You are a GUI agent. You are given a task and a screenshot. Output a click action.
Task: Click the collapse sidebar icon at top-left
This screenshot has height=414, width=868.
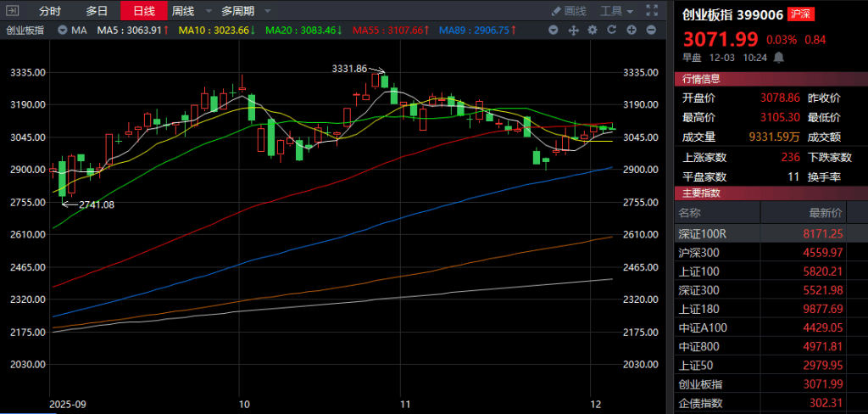[x=12, y=11]
